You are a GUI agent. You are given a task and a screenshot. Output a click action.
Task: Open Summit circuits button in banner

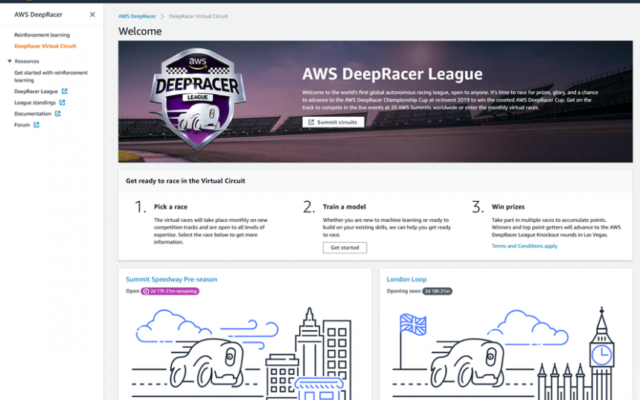pyautogui.click(x=333, y=122)
